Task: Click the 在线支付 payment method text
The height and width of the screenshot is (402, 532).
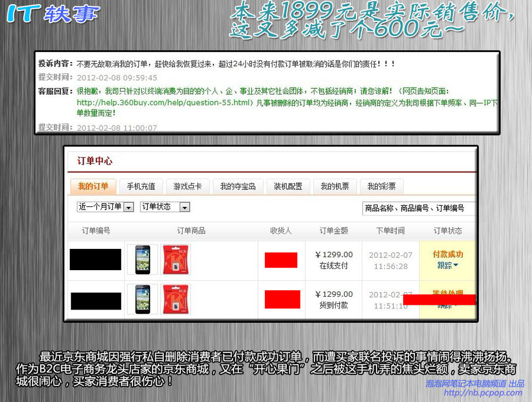Action: click(x=334, y=266)
